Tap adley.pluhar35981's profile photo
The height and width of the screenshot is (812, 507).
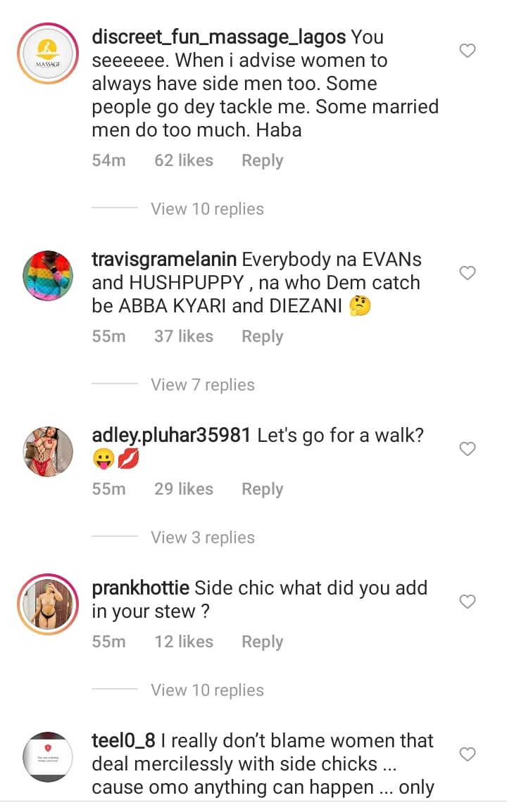coord(49,452)
